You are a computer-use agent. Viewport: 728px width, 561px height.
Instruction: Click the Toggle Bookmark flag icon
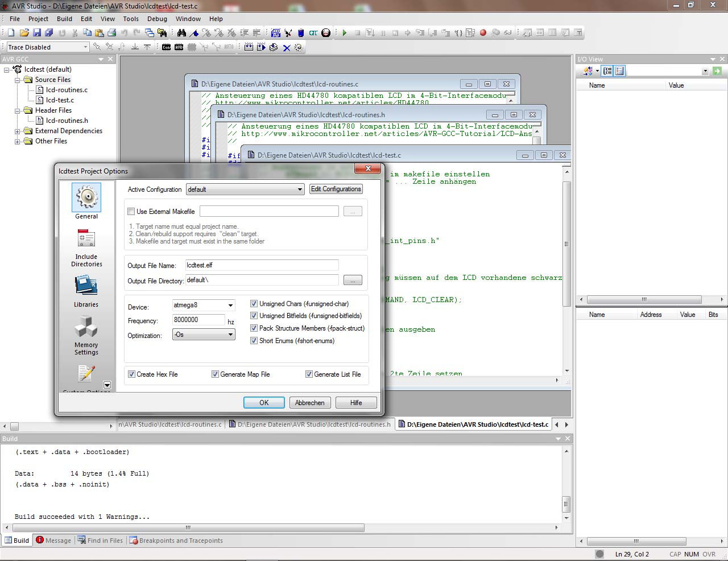[194, 32]
